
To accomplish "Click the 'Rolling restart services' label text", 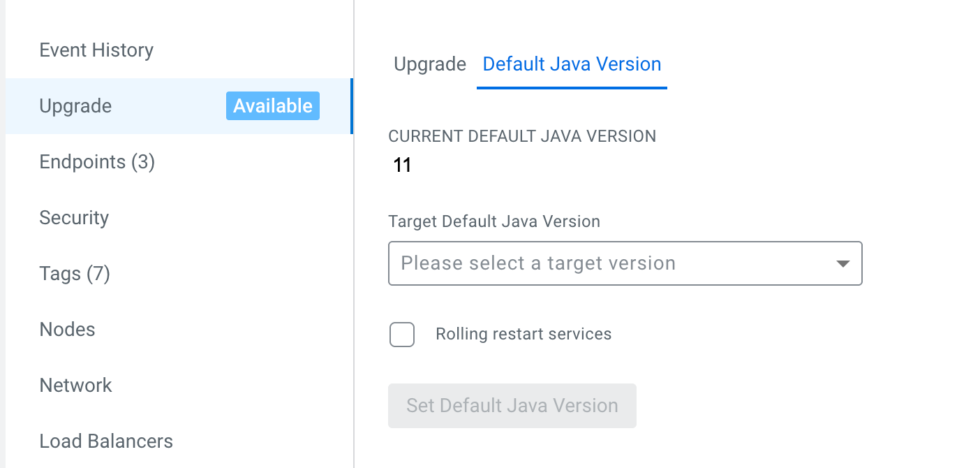I will point(524,334).
